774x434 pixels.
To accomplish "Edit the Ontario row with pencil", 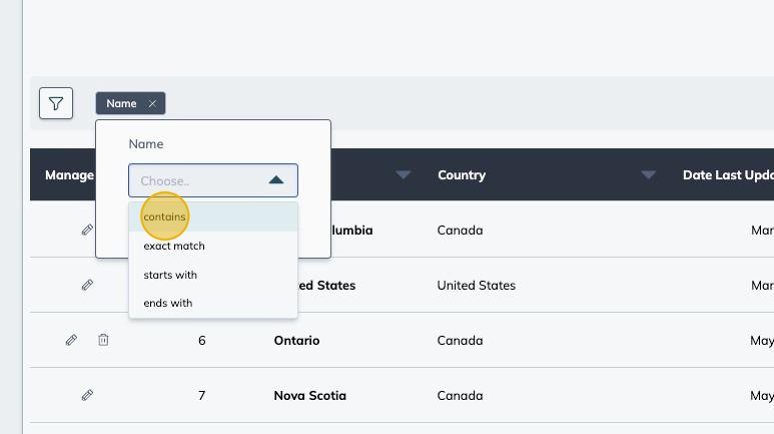I will tap(71, 340).
